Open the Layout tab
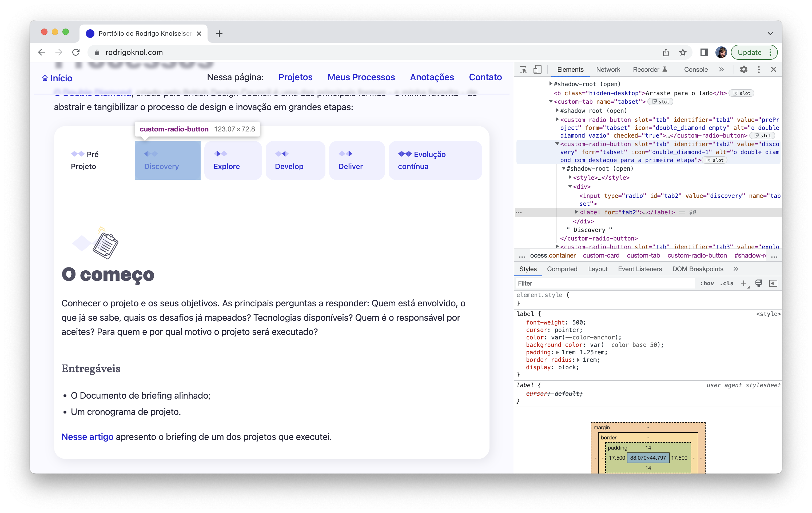 tap(598, 269)
